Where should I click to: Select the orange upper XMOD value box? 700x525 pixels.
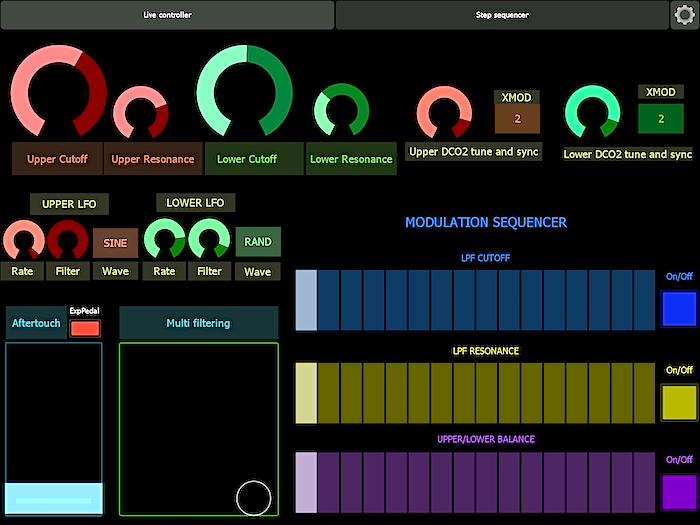pos(517,119)
